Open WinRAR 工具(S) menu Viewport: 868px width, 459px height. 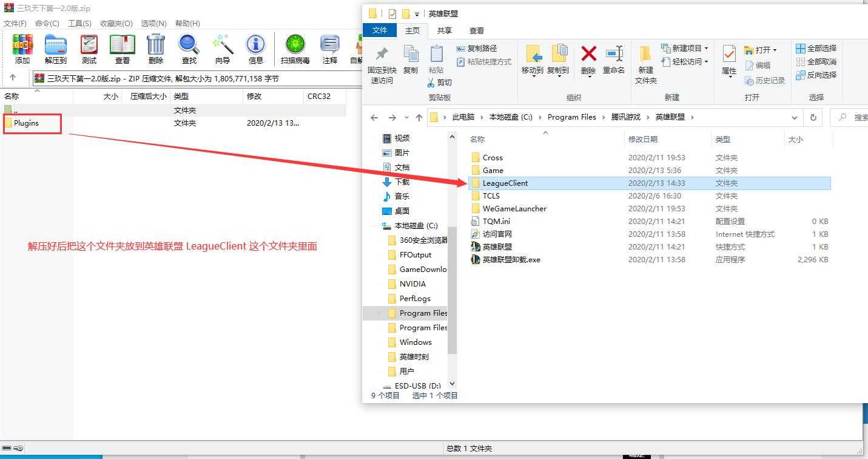click(x=79, y=23)
